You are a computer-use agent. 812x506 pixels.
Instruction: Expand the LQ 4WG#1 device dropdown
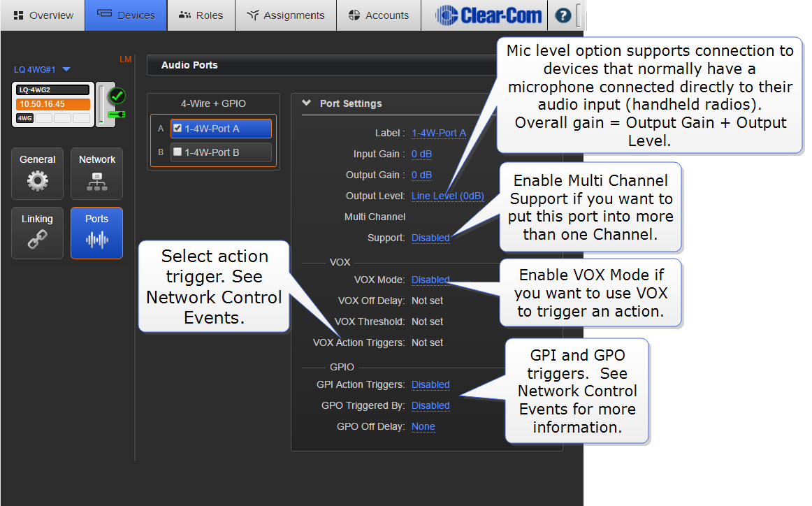(x=66, y=69)
